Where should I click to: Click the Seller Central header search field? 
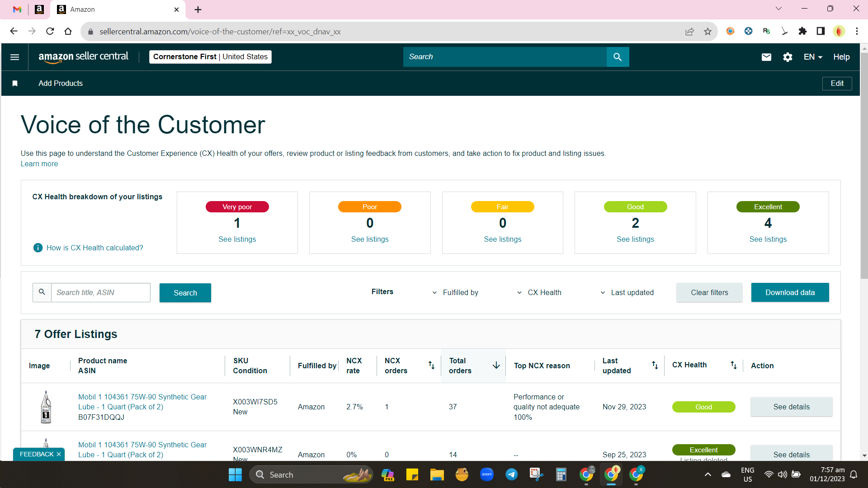click(x=505, y=57)
